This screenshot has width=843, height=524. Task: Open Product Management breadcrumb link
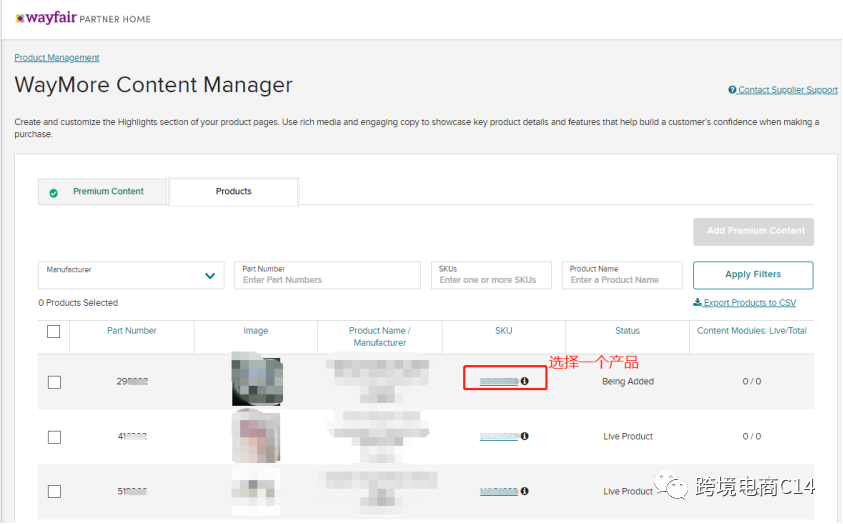(x=57, y=58)
